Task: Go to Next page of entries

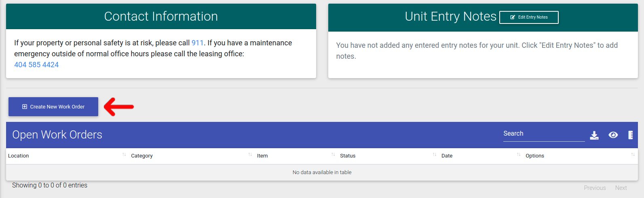Action: [621, 188]
